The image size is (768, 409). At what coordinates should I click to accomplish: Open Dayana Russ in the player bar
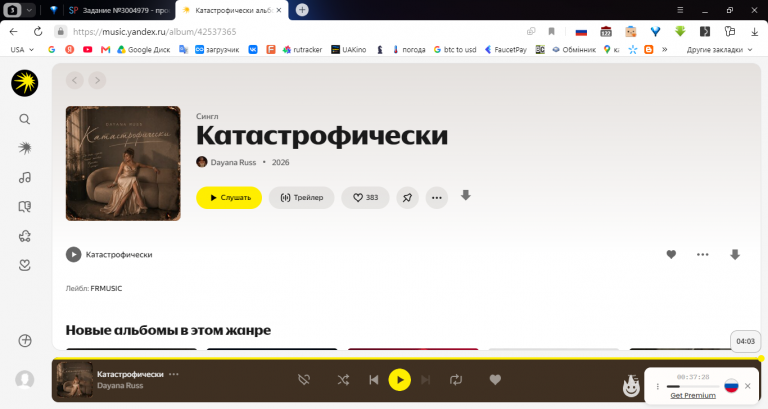click(x=120, y=385)
